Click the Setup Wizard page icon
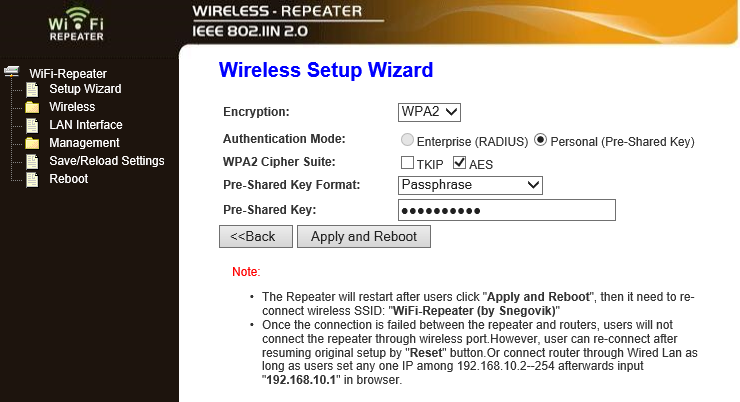 coord(32,89)
